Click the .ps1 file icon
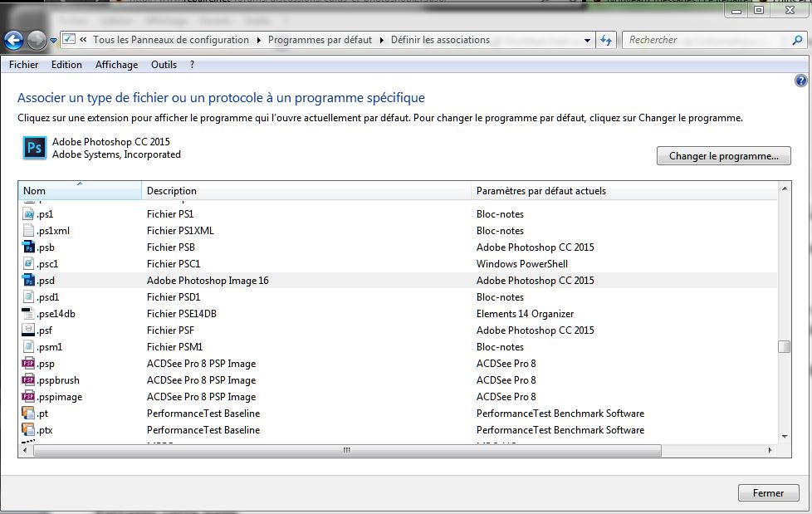Image resolution: width=812 pixels, height=514 pixels. point(28,213)
